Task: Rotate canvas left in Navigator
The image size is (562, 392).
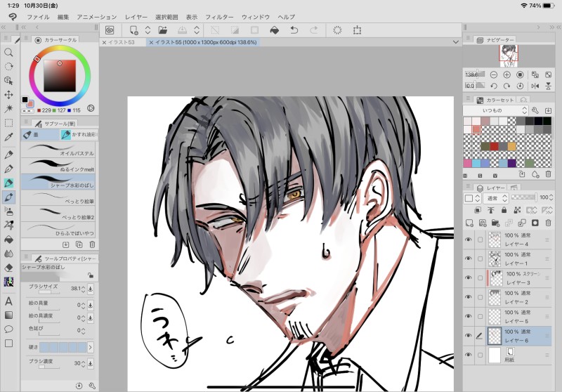Action: 494,86
